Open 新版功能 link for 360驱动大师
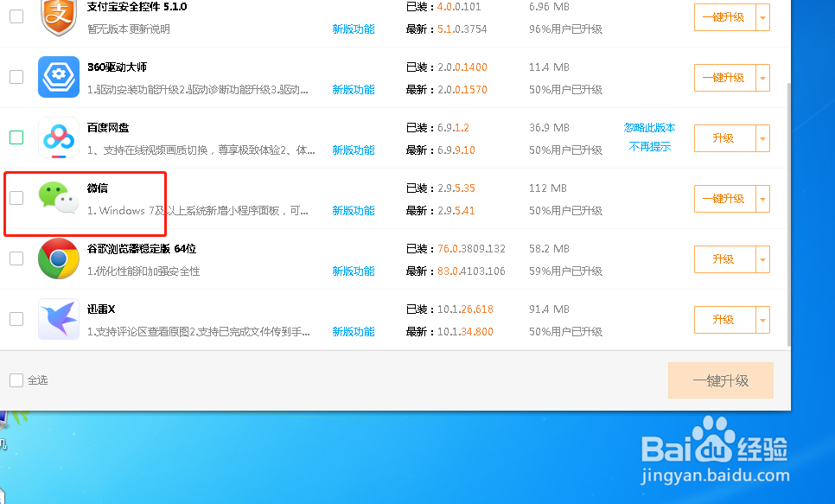The height and width of the screenshot is (504, 835). [353, 90]
